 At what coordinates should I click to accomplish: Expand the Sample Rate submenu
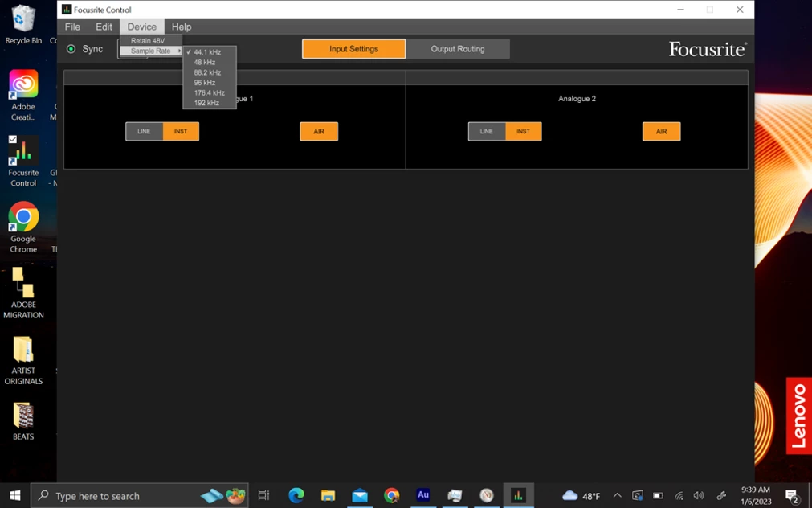(151, 51)
